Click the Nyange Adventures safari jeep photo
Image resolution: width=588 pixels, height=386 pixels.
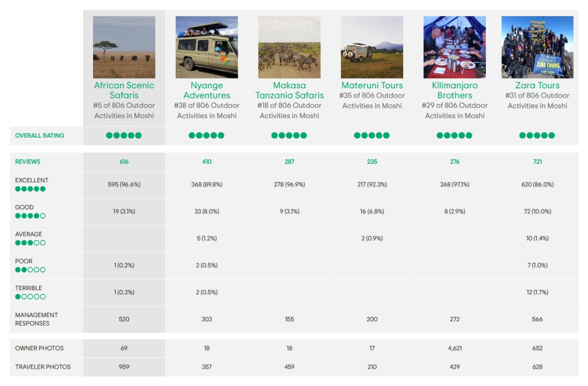pos(207,47)
